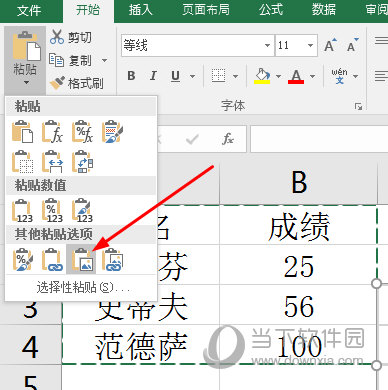Image resolution: width=388 pixels, height=390 pixels.
Task: Choose the plain Paste option in the menu
Action: 22,132
